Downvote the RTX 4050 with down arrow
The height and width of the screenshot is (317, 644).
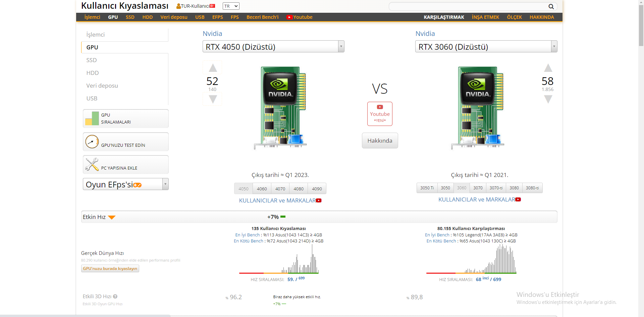[x=213, y=99]
